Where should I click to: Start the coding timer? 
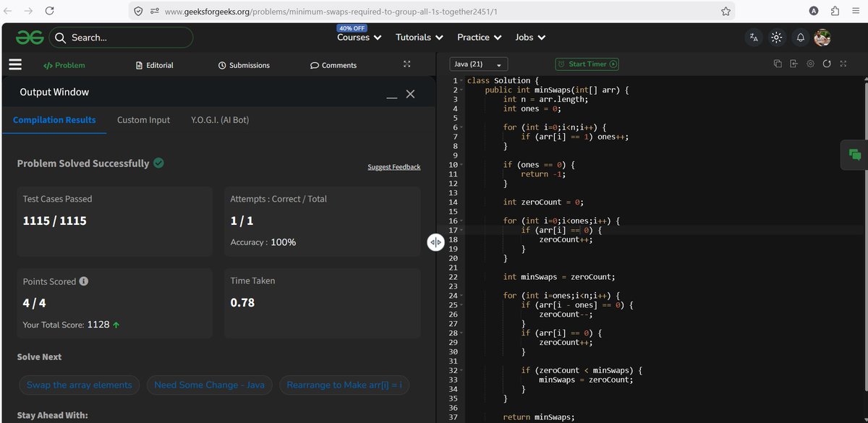point(587,64)
